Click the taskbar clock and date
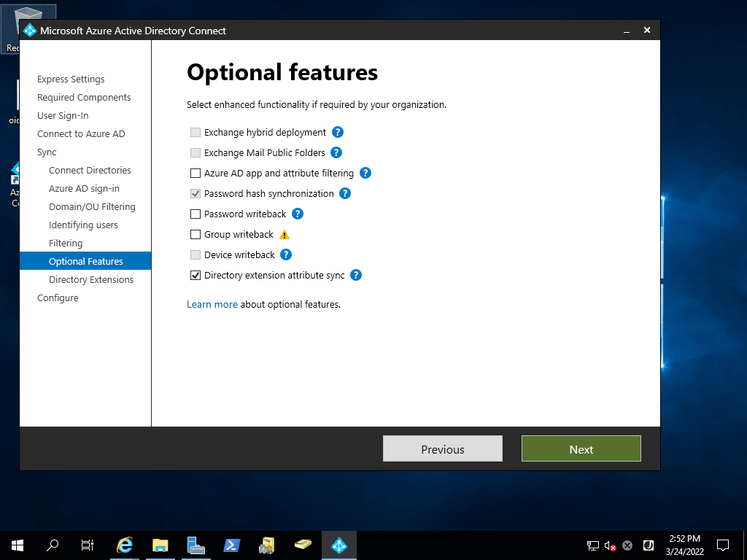 click(x=684, y=545)
